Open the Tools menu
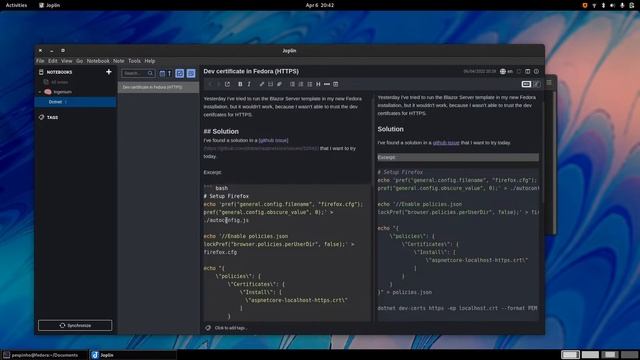The height and width of the screenshot is (360, 640). [134, 61]
